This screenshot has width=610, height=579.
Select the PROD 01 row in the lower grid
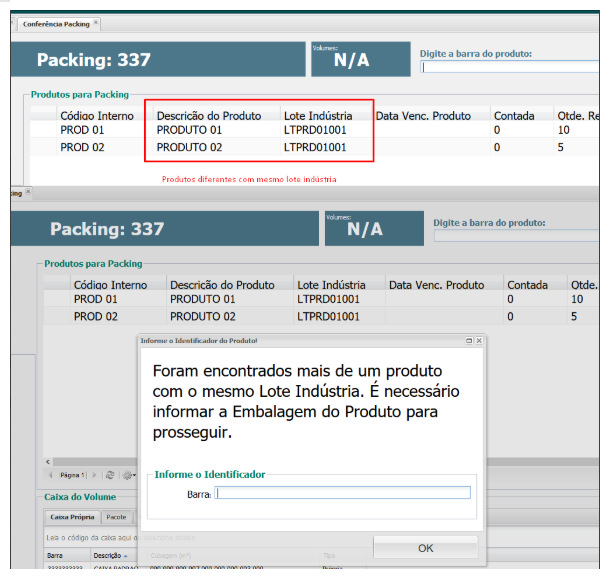click(321, 299)
